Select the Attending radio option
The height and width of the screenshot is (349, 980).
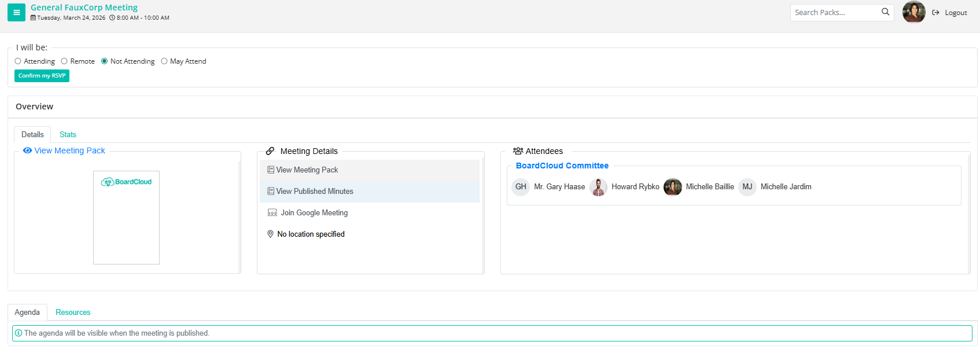click(18, 61)
